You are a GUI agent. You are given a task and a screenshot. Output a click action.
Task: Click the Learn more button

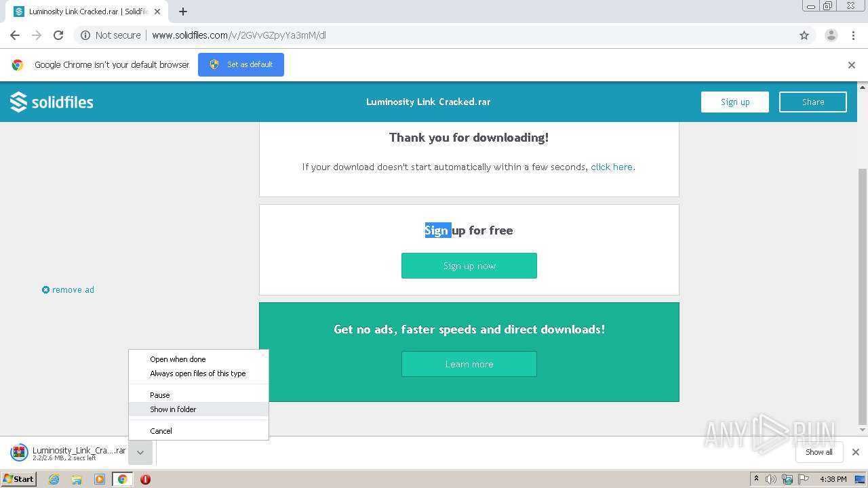tap(469, 364)
